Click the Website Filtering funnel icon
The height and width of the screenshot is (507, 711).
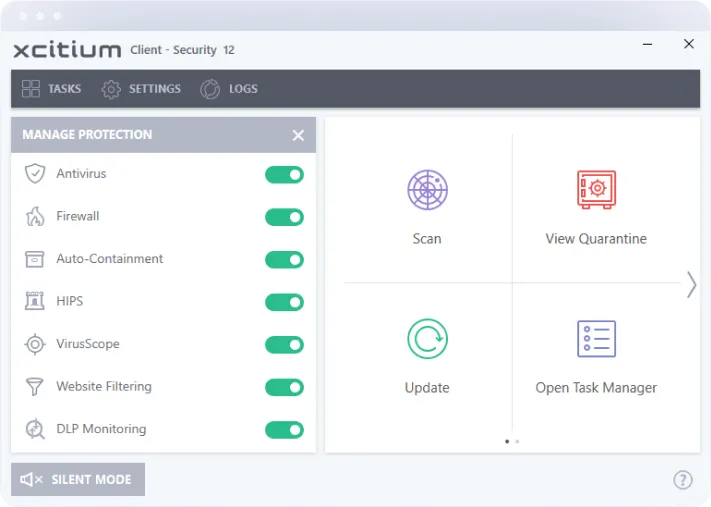click(35, 386)
